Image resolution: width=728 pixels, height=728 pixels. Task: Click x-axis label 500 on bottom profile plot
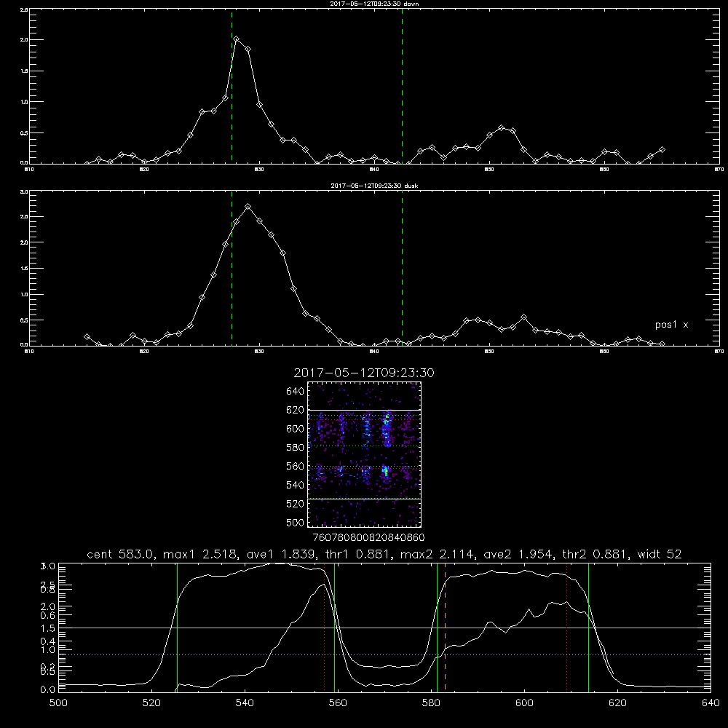tap(58, 703)
